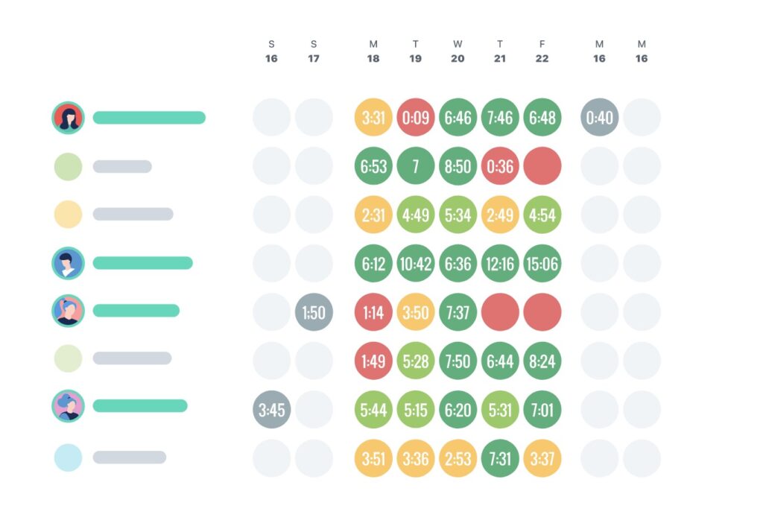The image size is (763, 532).
Task: Select the gray 1:50 weekend entry
Action: 314,312
